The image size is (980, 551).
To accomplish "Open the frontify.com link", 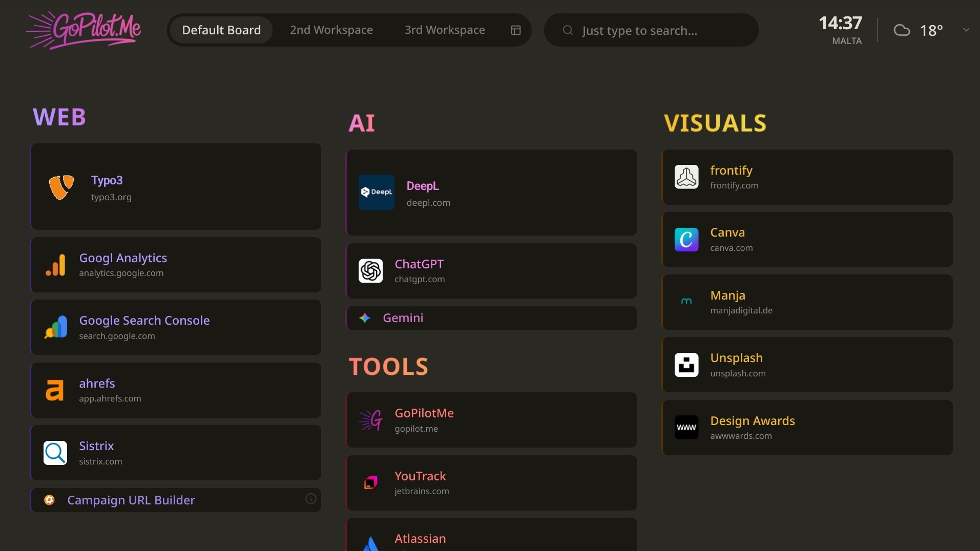I will (x=734, y=185).
